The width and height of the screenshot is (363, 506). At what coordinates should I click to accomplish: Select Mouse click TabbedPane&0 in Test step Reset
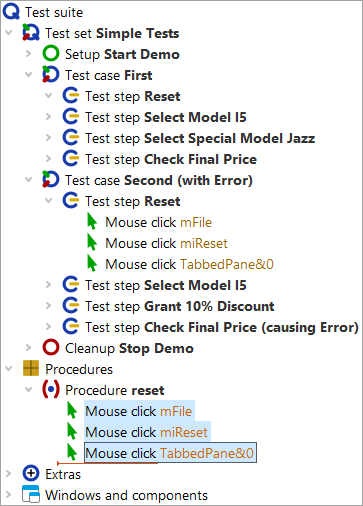(x=189, y=264)
